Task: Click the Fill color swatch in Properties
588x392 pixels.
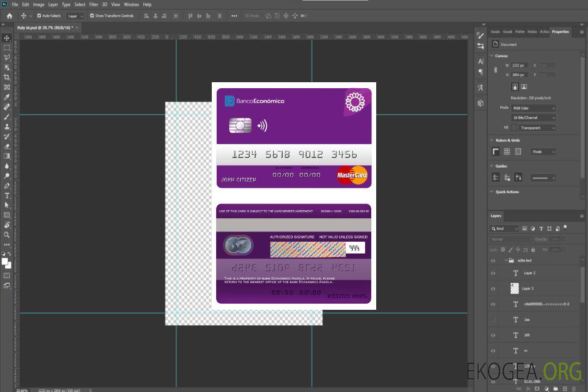Action: click(514, 127)
